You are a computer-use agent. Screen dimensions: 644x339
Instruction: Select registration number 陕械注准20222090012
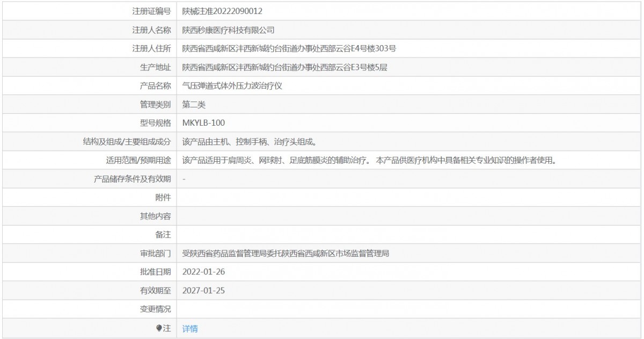(x=223, y=11)
